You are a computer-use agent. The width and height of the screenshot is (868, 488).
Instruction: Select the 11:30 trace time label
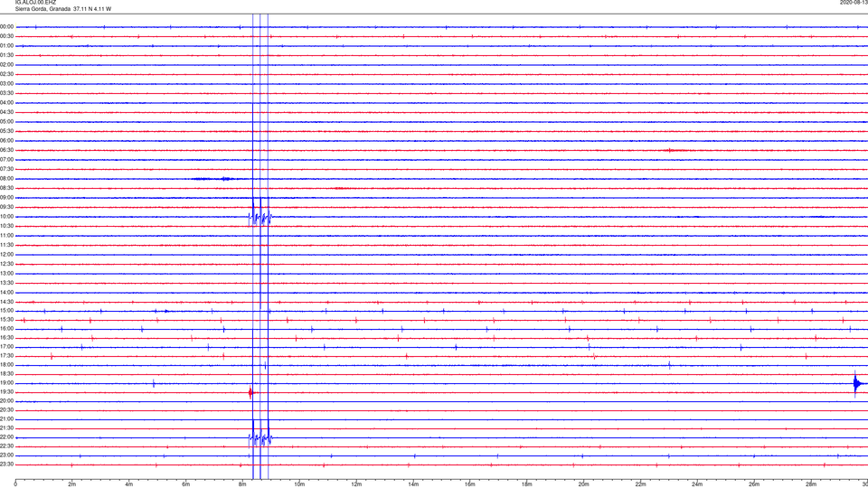click(x=7, y=245)
